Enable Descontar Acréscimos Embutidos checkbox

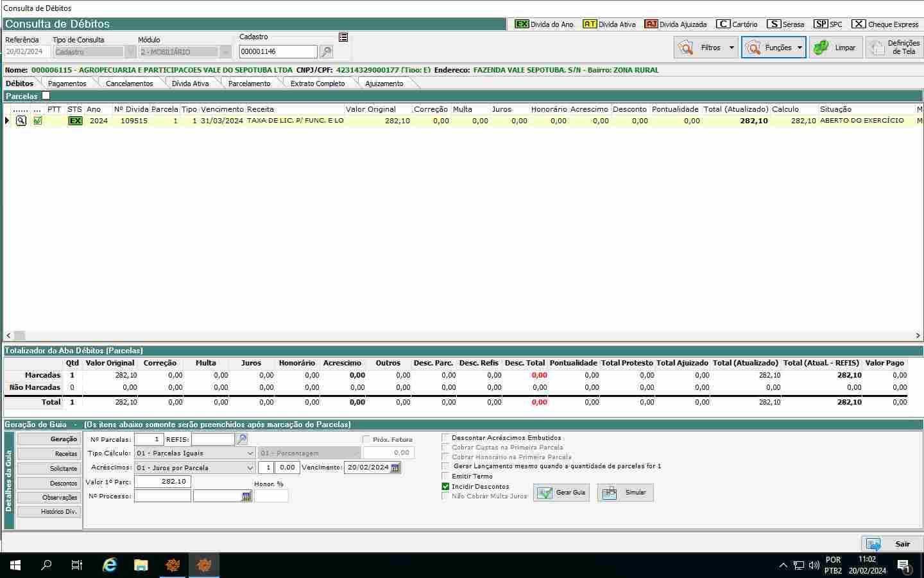click(x=445, y=437)
